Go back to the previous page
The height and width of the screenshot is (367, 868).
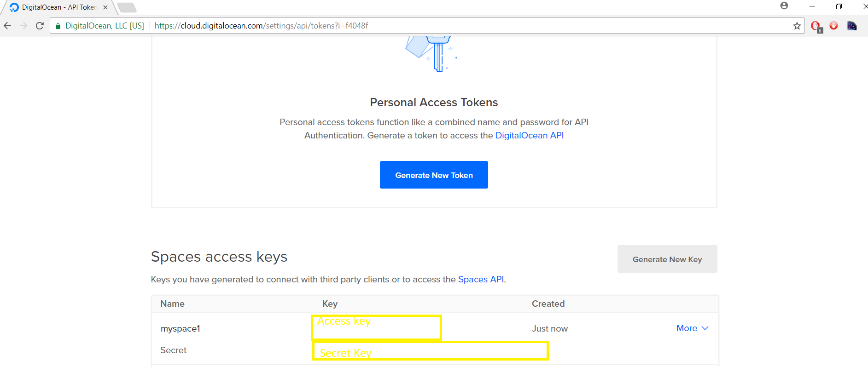(8, 26)
